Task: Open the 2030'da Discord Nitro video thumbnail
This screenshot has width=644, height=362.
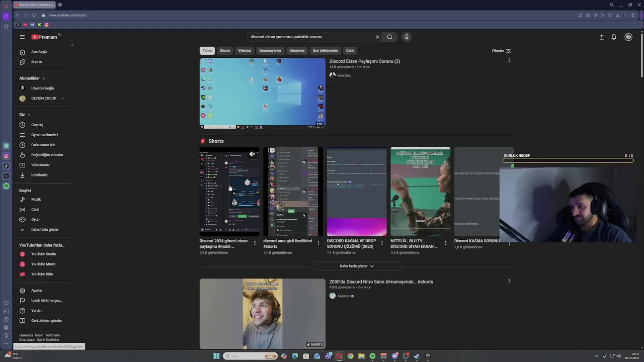Action: [263, 314]
